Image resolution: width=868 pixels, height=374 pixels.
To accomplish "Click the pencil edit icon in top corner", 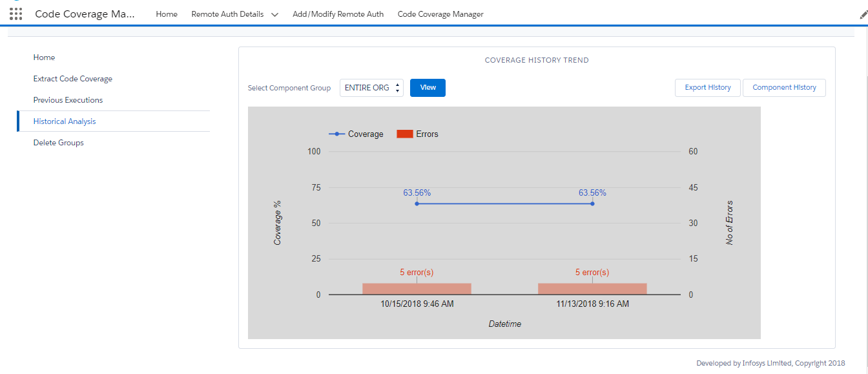I will tap(863, 13).
